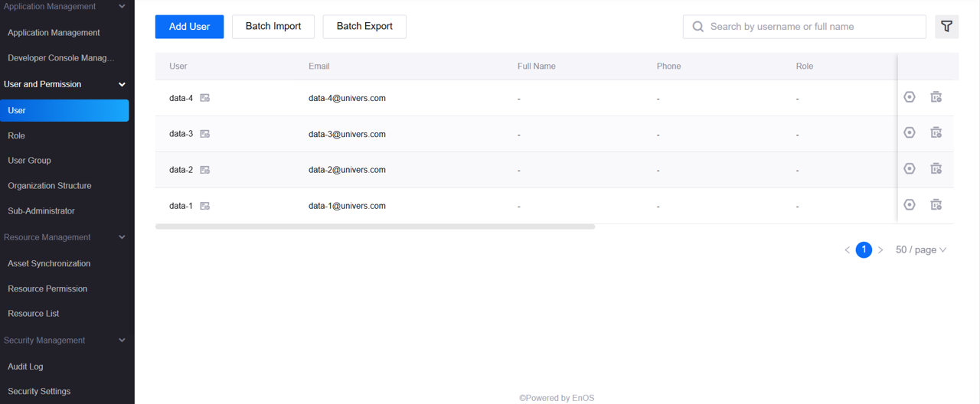Image resolution: width=980 pixels, height=404 pixels.
Task: Click the trash-style remove icon for data-4
Action: 936,97
